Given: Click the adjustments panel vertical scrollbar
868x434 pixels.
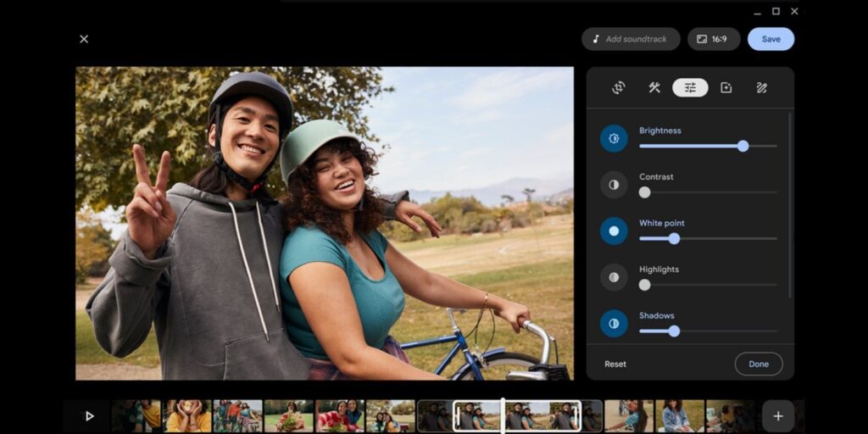Looking at the screenshot, I should tap(789, 205).
